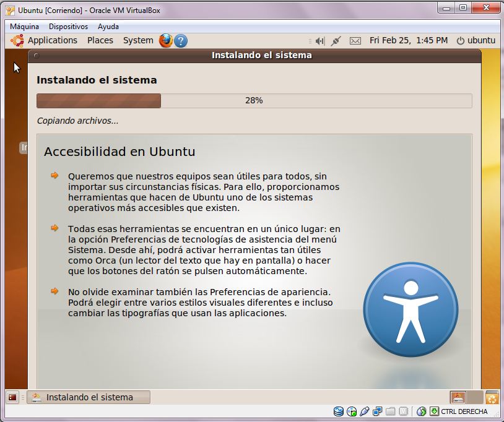Click the 'Accesibilidad en Ubuntu' heading

point(119,152)
